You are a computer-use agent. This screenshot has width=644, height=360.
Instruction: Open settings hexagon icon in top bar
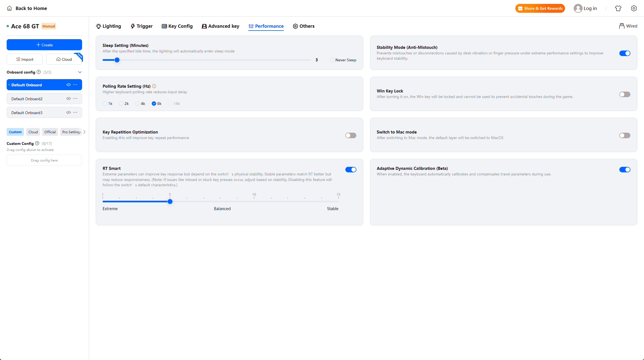point(634,8)
